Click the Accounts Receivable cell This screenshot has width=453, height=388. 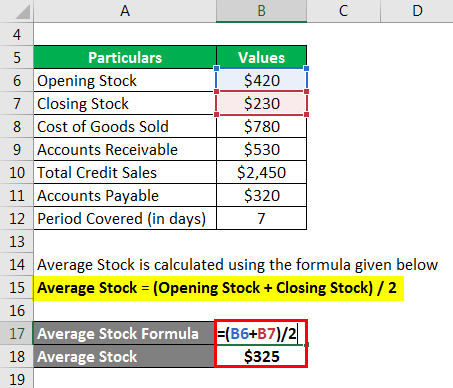click(125, 149)
